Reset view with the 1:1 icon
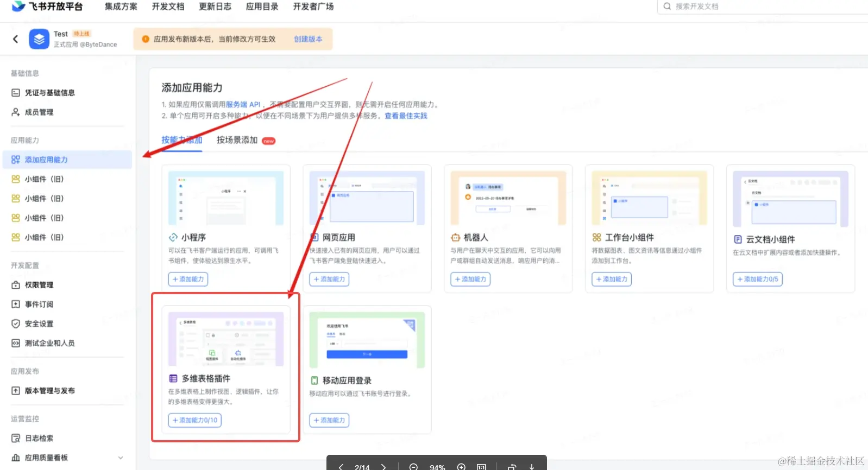 [x=481, y=467]
